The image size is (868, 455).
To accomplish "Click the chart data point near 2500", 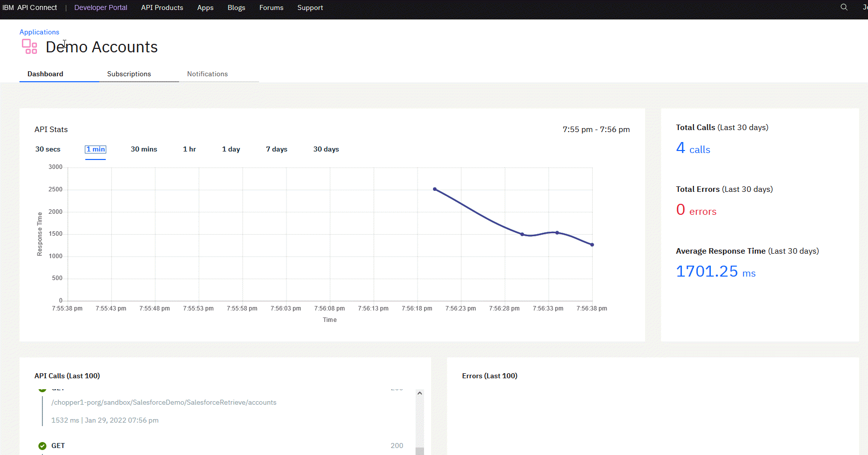I will click(435, 189).
